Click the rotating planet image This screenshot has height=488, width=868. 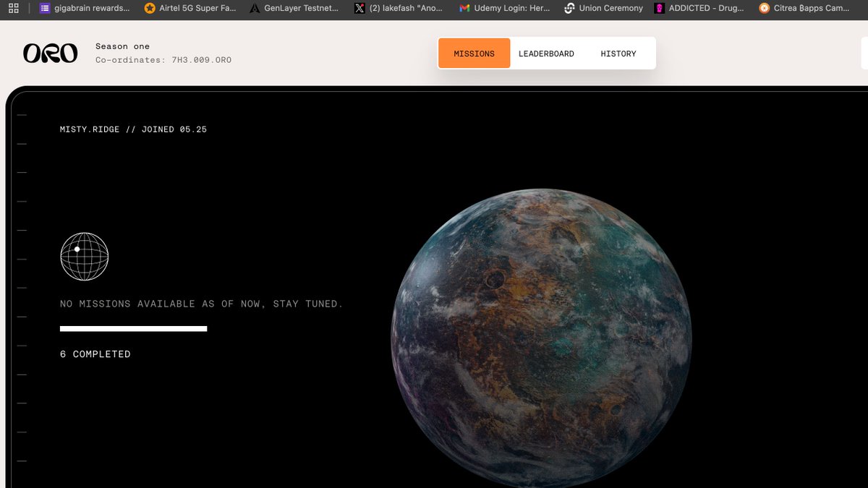click(541, 339)
